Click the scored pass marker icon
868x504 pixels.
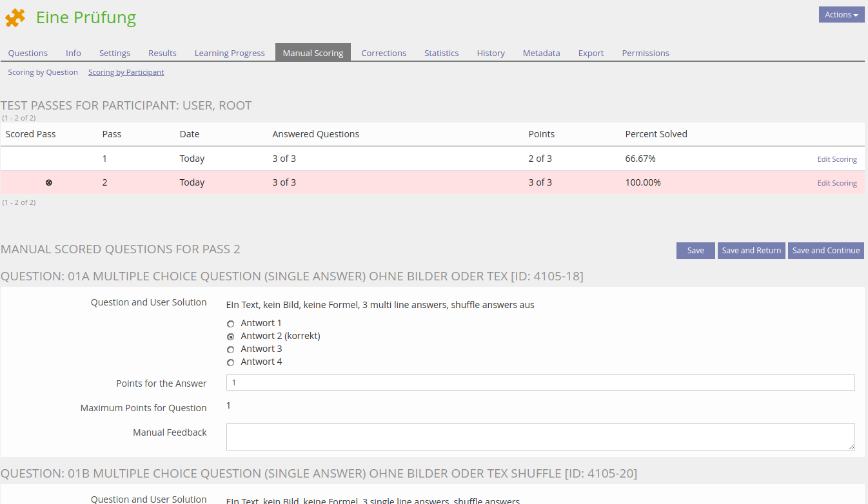coord(49,183)
